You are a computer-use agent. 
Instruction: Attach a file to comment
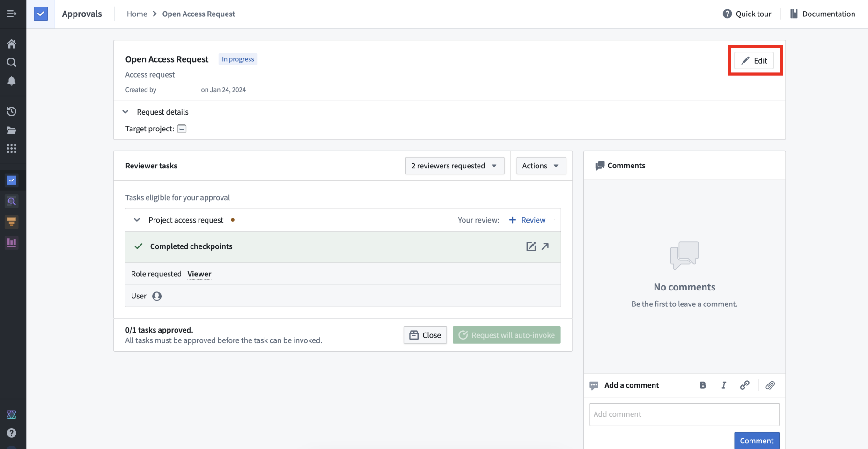click(770, 385)
